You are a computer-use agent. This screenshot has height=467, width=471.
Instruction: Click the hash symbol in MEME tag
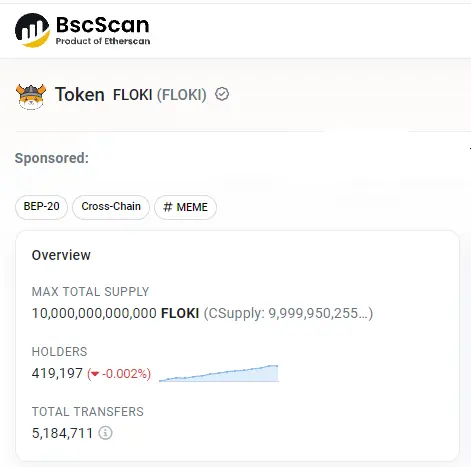(168, 207)
